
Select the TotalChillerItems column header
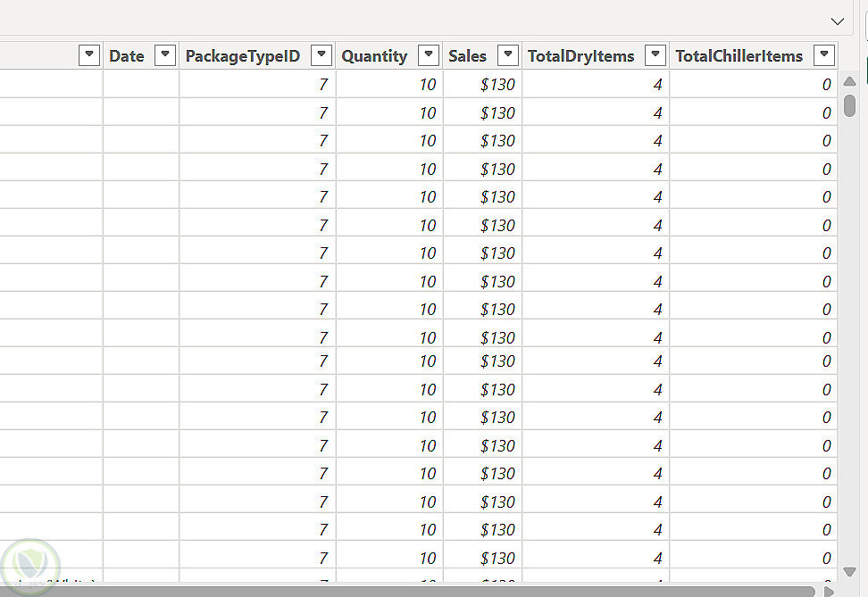point(739,56)
